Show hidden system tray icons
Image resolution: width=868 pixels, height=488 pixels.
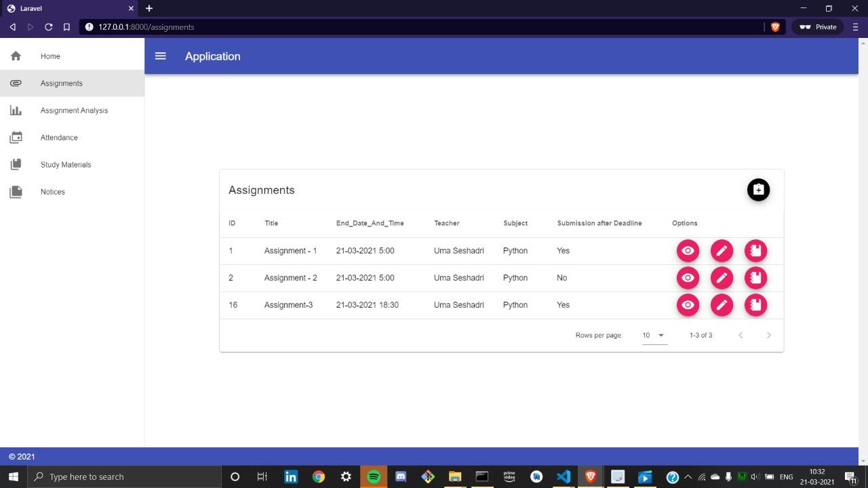click(688, 476)
